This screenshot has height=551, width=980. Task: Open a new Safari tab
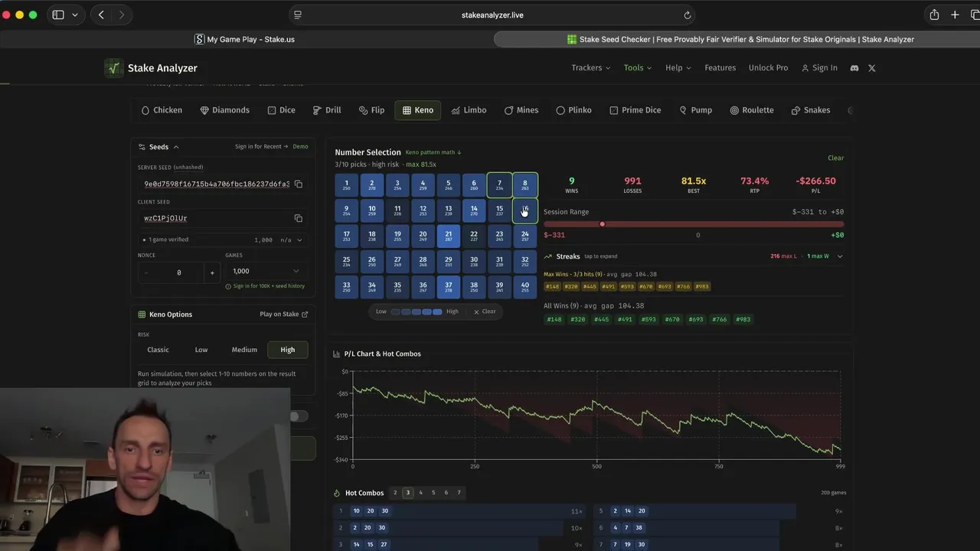(955, 15)
